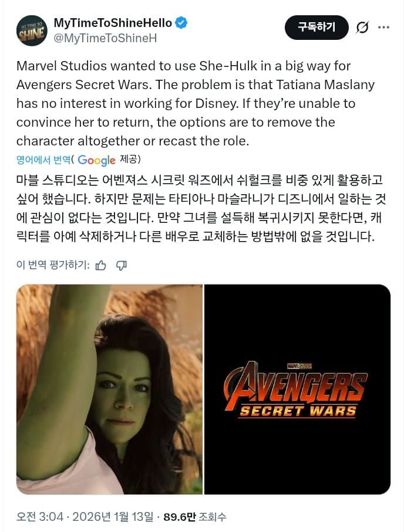Viewport: 404px width, 532px height.
Task: Open the MyTimeToShine profile avatar
Action: pyautogui.click(x=32, y=31)
